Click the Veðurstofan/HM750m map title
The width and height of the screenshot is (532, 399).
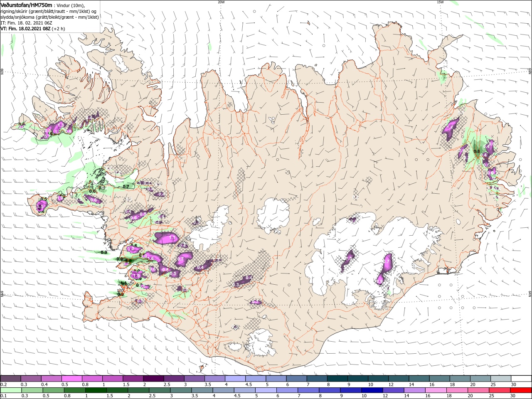[x=26, y=5]
